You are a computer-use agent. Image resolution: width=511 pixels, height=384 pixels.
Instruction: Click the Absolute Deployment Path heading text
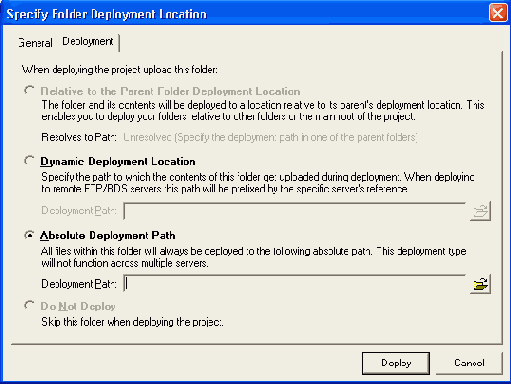point(108,235)
